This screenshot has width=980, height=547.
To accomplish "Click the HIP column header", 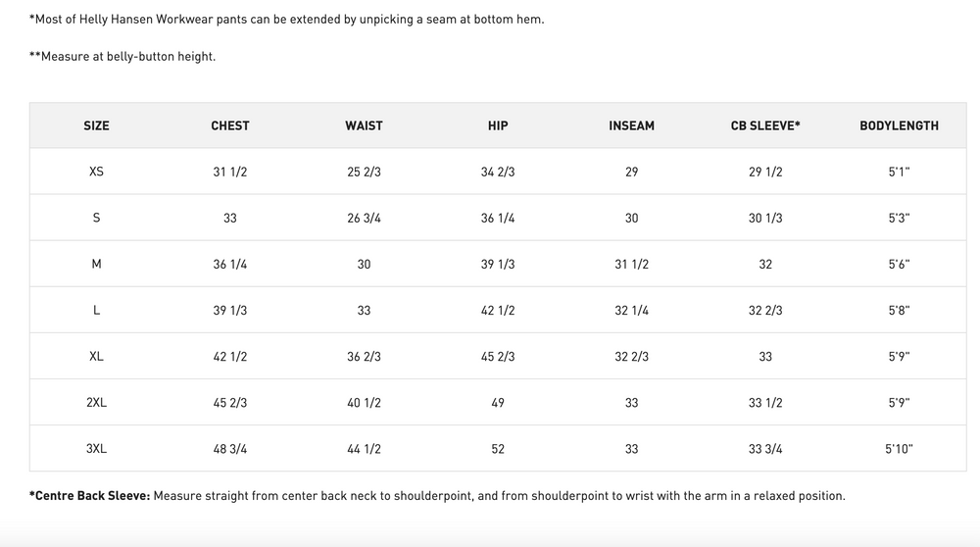I will [498, 125].
